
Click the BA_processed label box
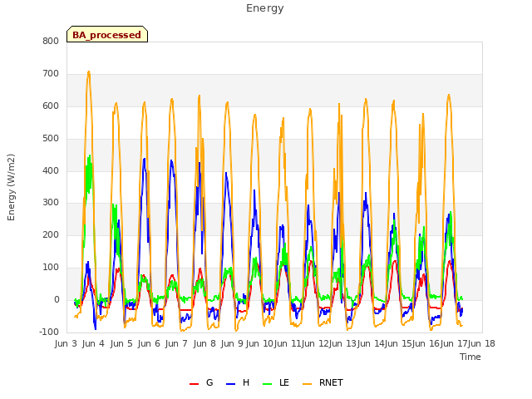[107, 34]
